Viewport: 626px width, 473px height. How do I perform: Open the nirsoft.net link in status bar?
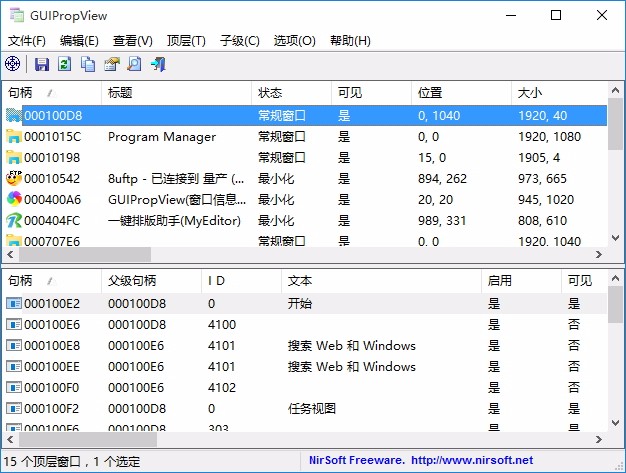(472, 460)
